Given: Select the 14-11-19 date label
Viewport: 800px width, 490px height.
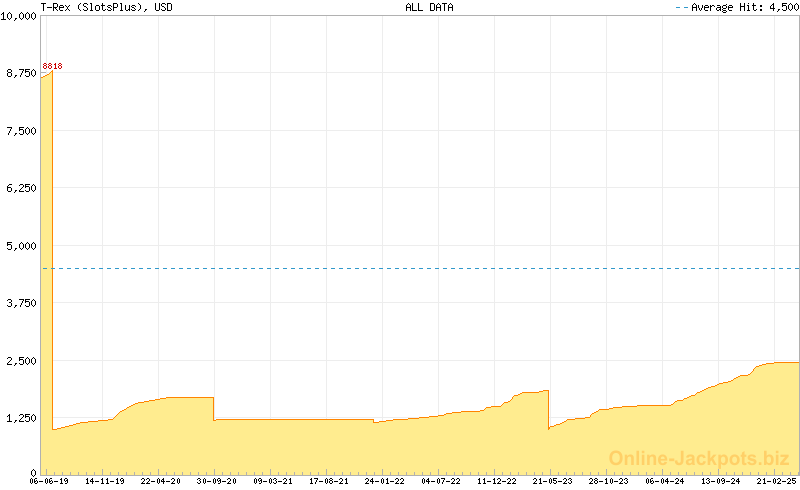Looking at the screenshot, I should pyautogui.click(x=105, y=481).
